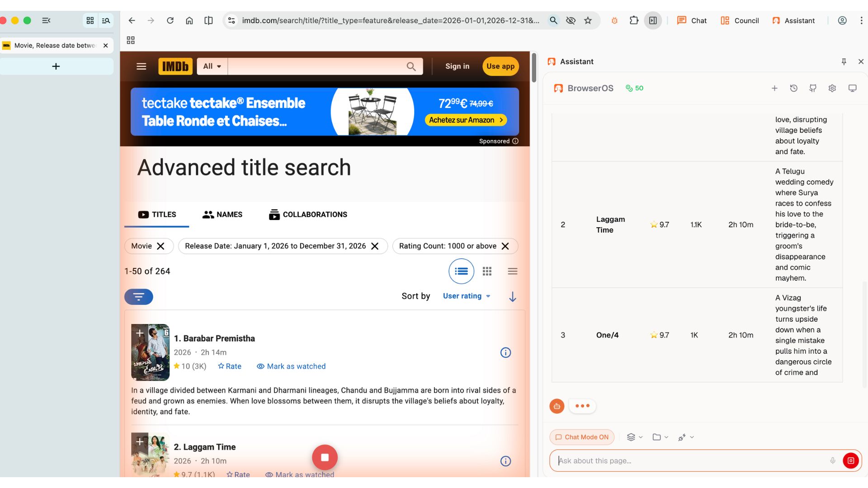Open the Barabar Premistha title link
This screenshot has width=868, height=488.
214,338
